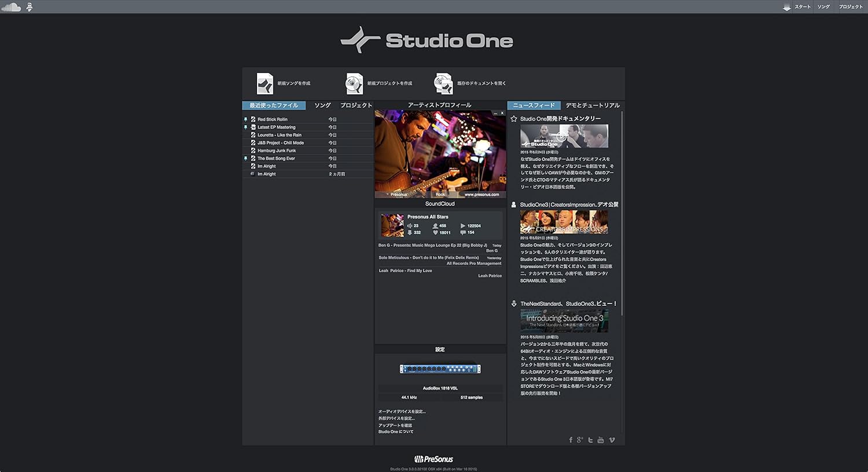Open the Creators Impressions video thumbnail

tap(564, 222)
